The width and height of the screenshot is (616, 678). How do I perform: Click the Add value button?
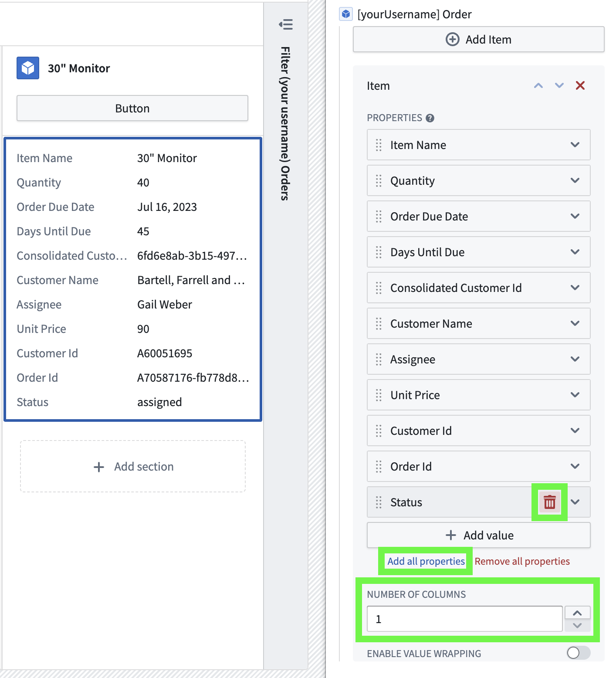(478, 535)
